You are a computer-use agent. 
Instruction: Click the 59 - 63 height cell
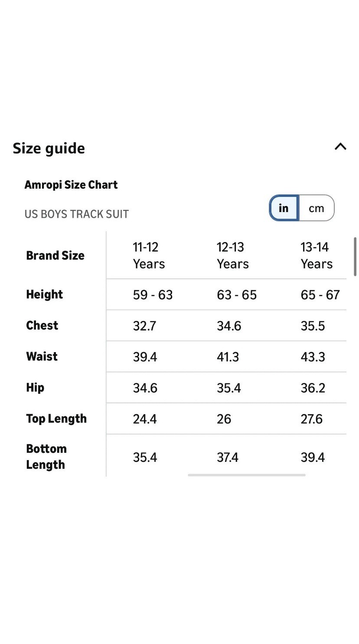[153, 295]
